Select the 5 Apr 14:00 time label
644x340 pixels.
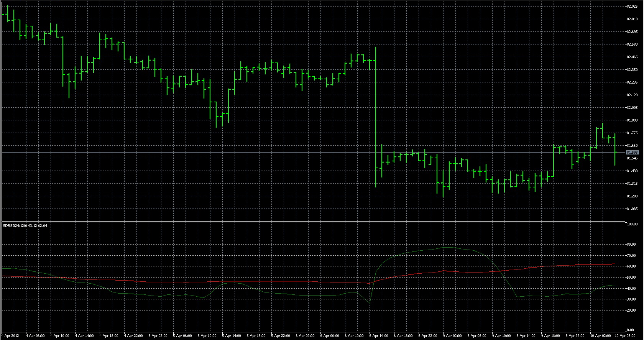[232, 336]
